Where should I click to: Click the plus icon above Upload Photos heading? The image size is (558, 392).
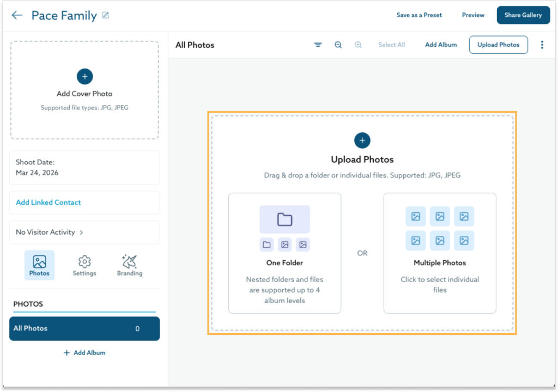[x=362, y=140]
